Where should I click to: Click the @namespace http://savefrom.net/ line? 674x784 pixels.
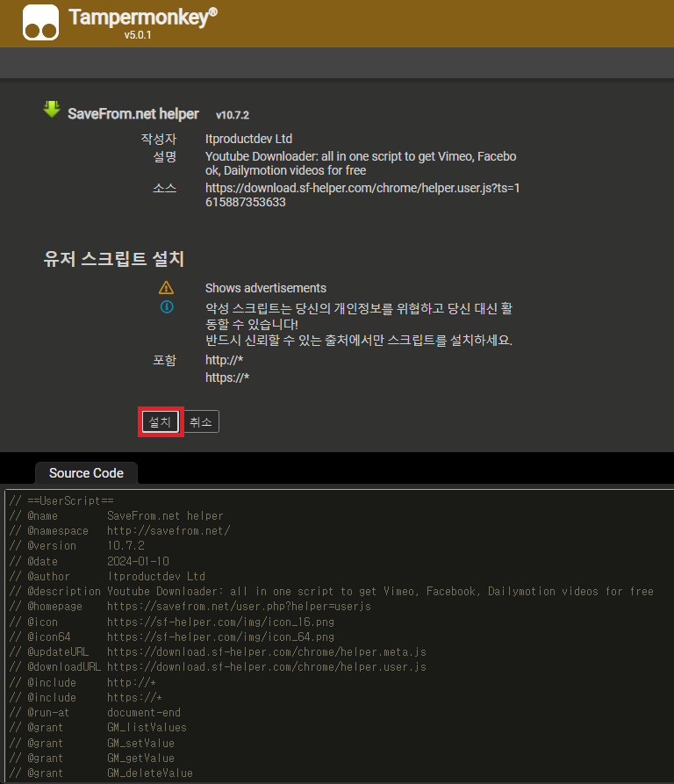pos(119,530)
